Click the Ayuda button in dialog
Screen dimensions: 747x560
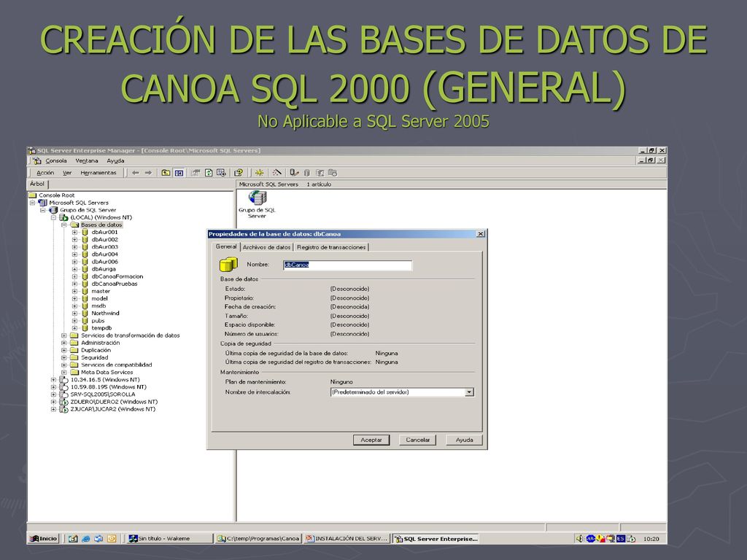464,440
